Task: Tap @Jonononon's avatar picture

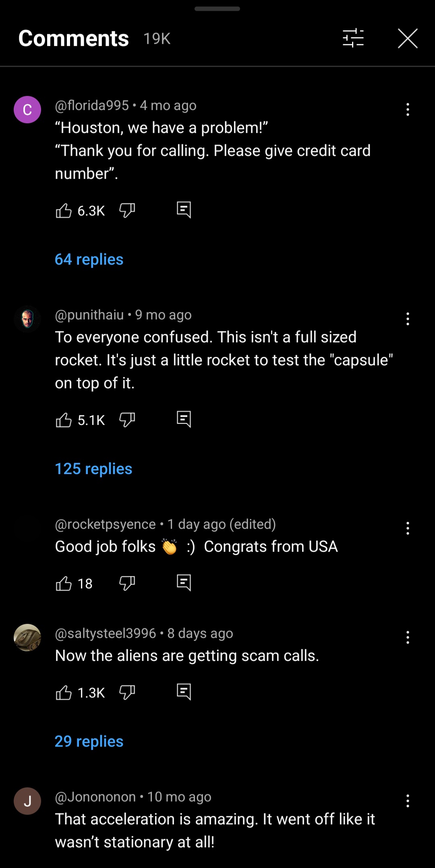Action: click(27, 801)
